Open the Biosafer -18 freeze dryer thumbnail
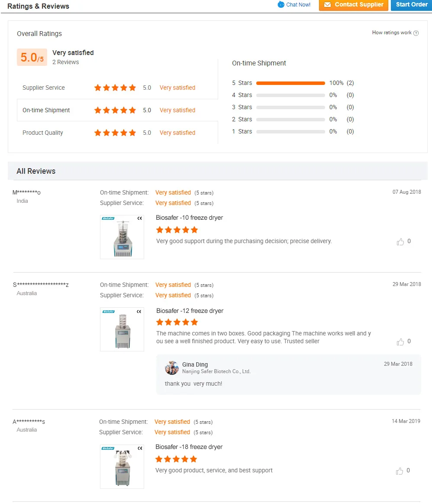 point(122,466)
